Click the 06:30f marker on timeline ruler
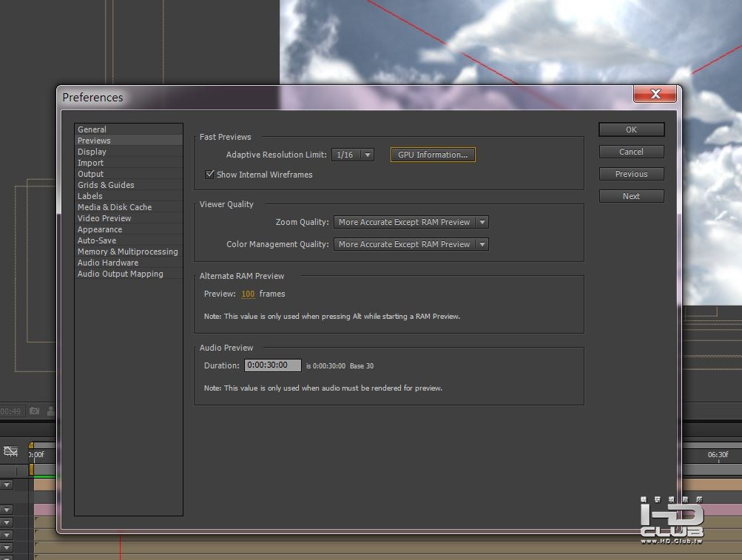Screen dimensions: 742x560 tap(718, 454)
